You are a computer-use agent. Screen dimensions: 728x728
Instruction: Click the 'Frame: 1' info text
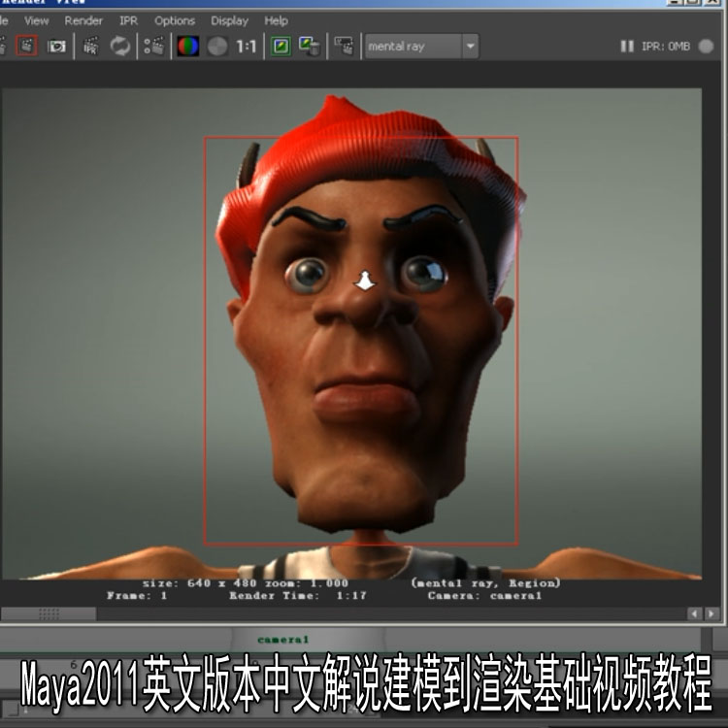point(137,595)
